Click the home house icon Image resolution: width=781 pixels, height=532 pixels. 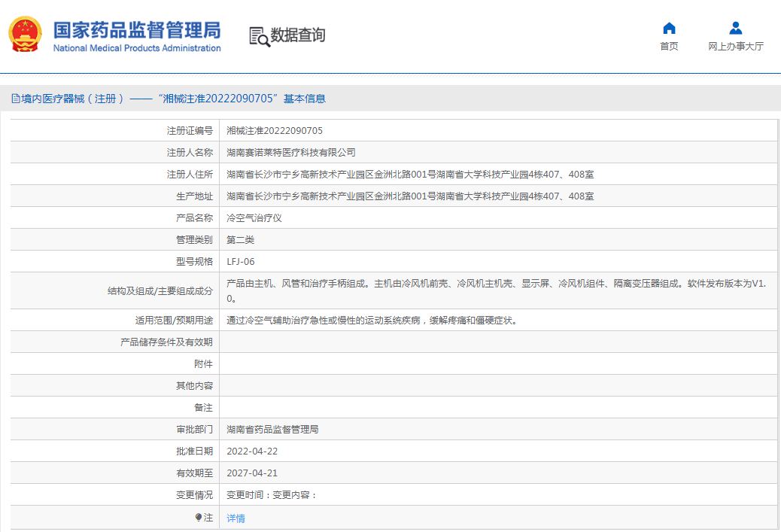point(669,29)
